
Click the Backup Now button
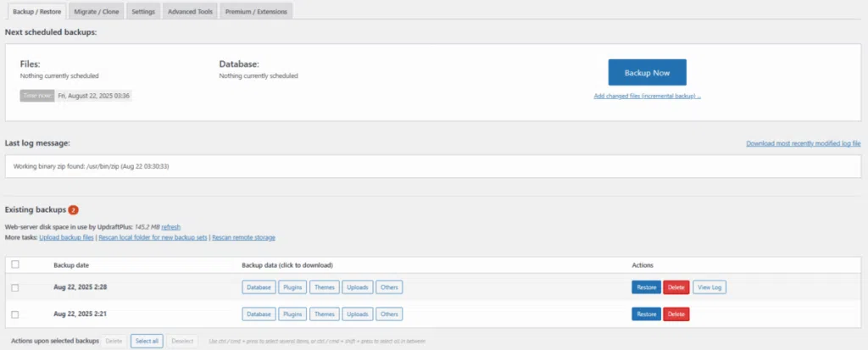647,73
